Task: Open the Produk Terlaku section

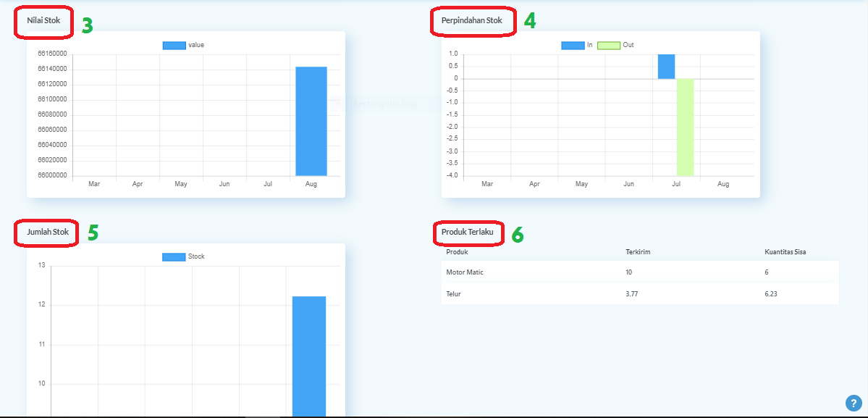Action: click(468, 233)
